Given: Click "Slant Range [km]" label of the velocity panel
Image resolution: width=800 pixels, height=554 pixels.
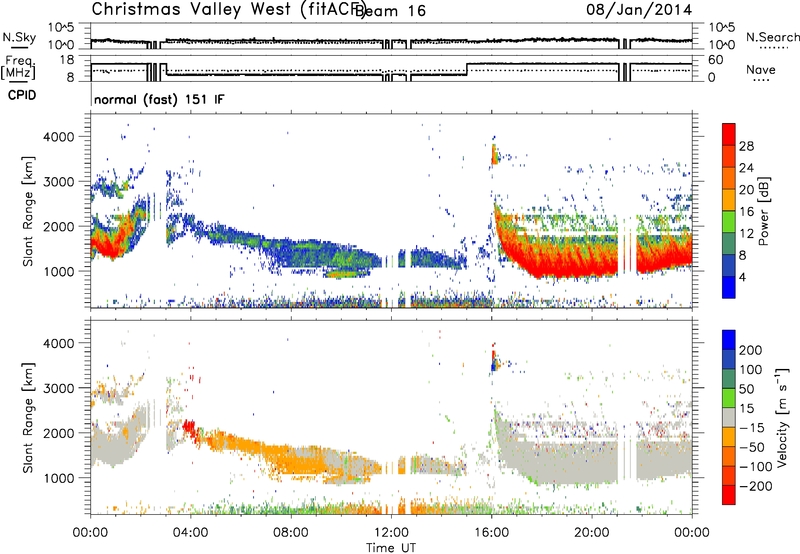Looking at the screenshot, I should pyautogui.click(x=28, y=417).
